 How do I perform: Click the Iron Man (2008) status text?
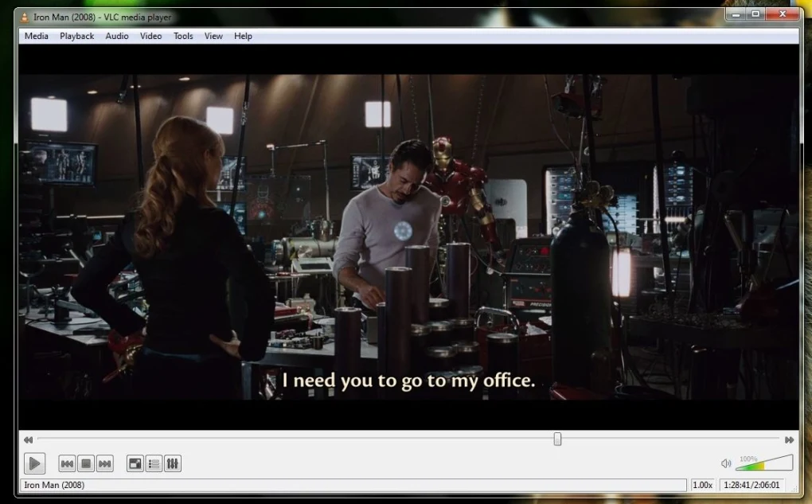tap(54, 485)
